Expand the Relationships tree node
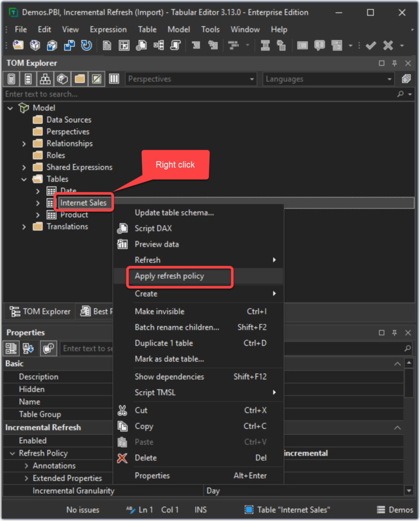The height and width of the screenshot is (521, 420). point(24,143)
